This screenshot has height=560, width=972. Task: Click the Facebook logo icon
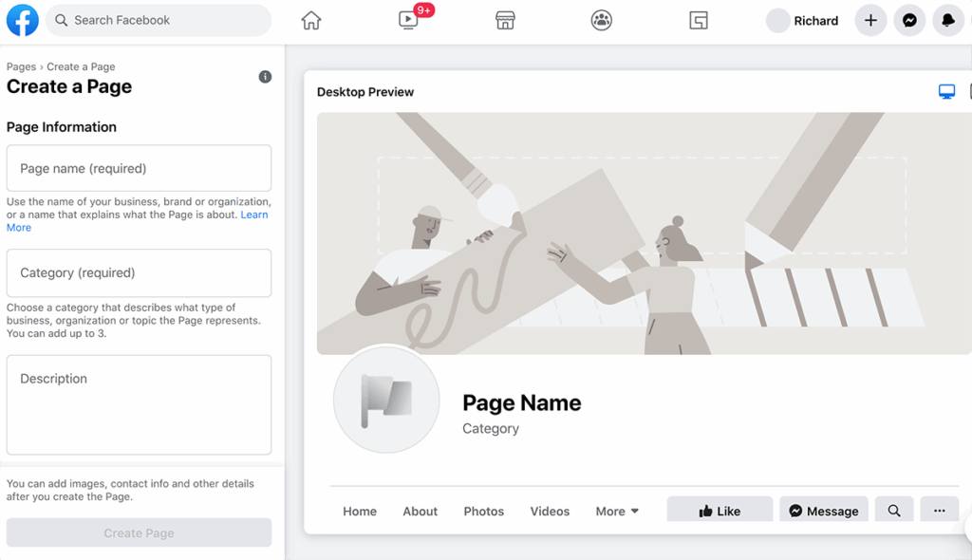pyautogui.click(x=23, y=20)
